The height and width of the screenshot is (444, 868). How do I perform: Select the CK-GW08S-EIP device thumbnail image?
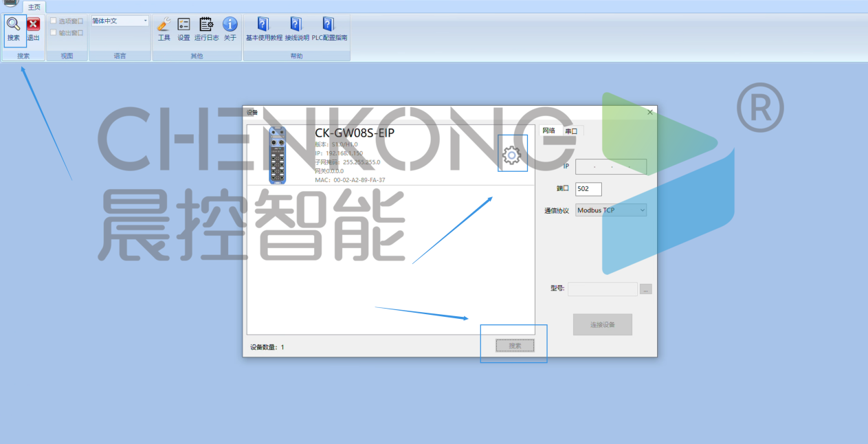pyautogui.click(x=278, y=155)
